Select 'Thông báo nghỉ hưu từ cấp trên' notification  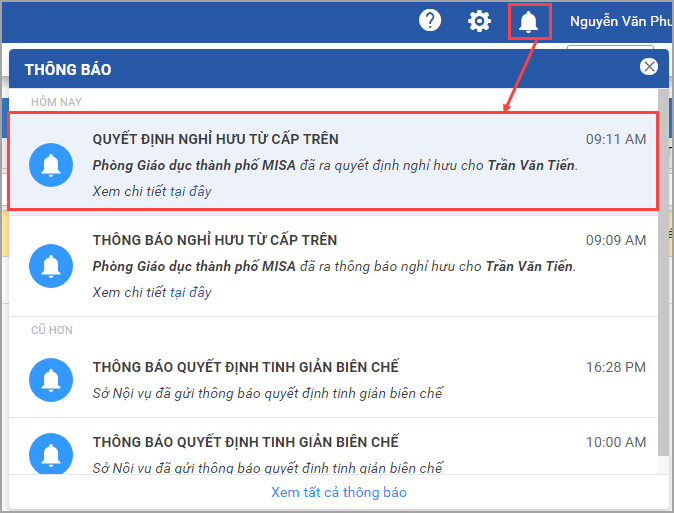[x=215, y=240]
